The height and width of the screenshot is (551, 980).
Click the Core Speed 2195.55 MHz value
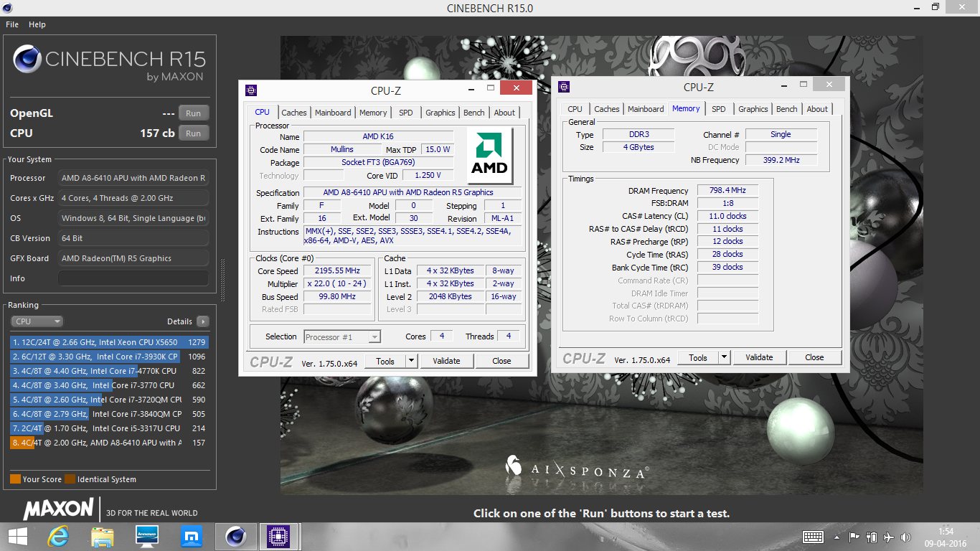336,271
